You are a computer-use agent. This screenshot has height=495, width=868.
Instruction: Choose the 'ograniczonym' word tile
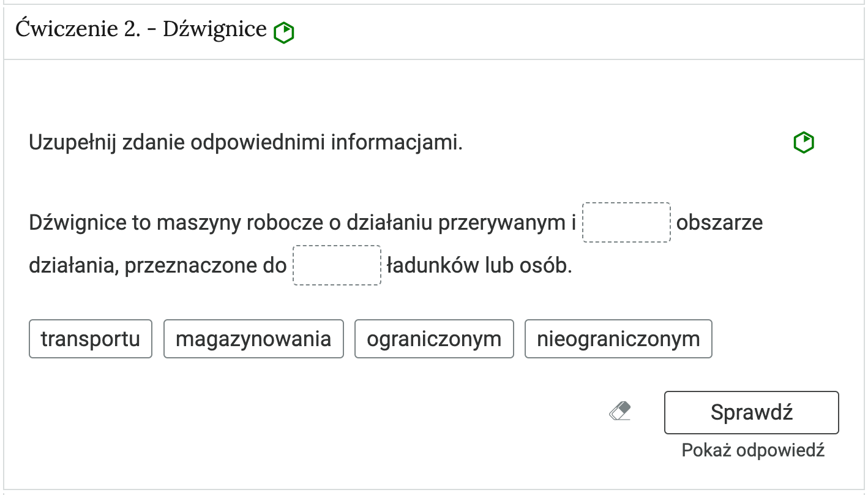click(434, 339)
